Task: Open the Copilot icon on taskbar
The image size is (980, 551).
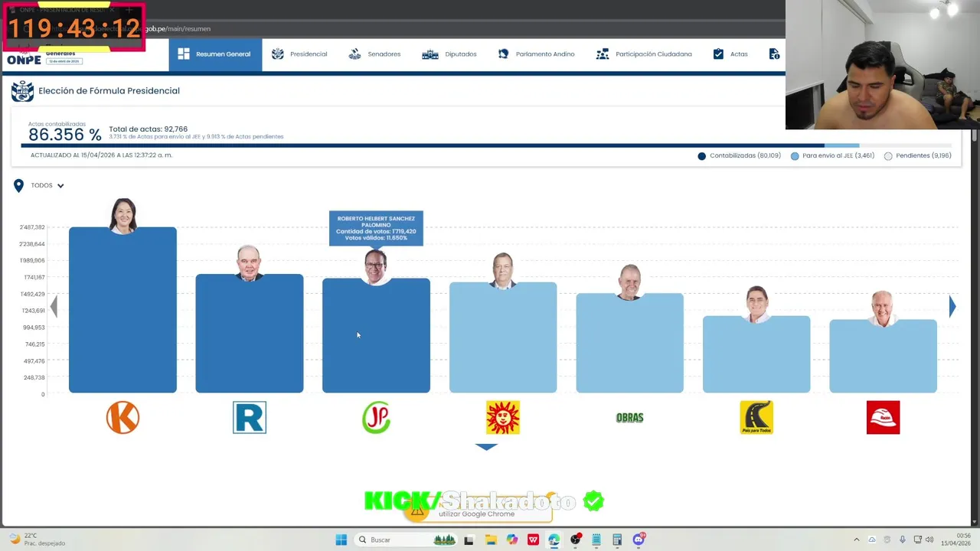Action: point(511,540)
